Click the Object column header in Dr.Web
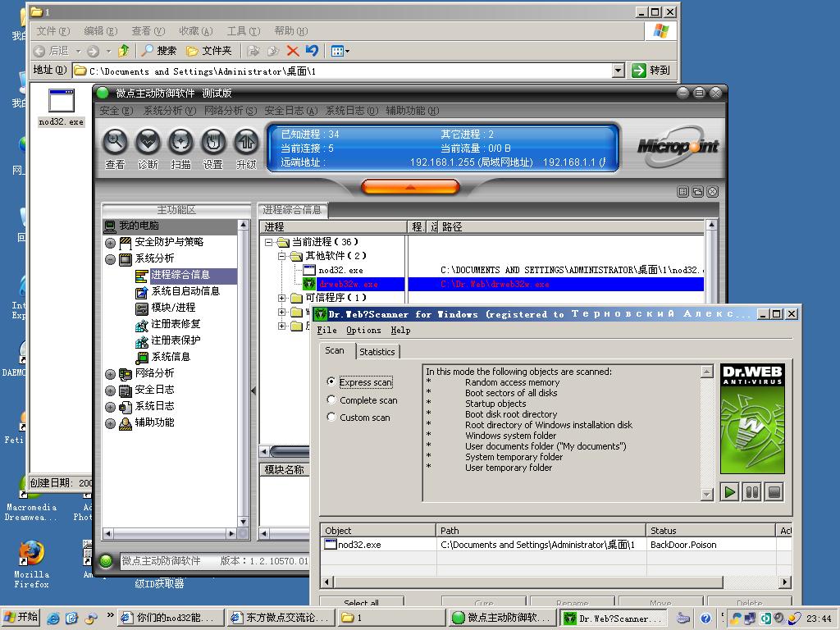The width and height of the screenshot is (840, 630). click(378, 531)
